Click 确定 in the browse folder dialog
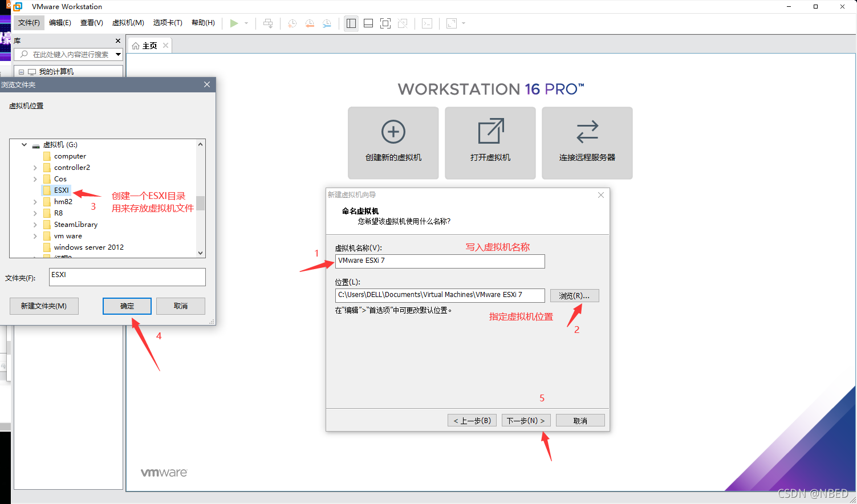The image size is (857, 504). click(127, 306)
